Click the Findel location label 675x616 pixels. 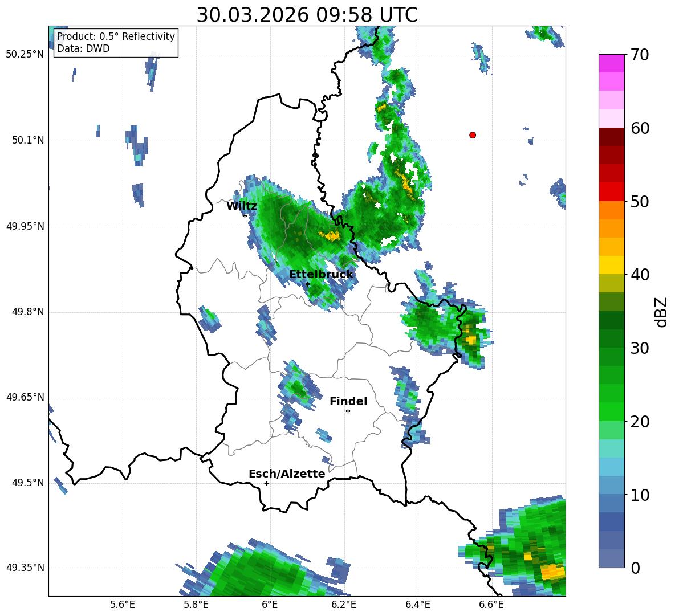coord(348,401)
